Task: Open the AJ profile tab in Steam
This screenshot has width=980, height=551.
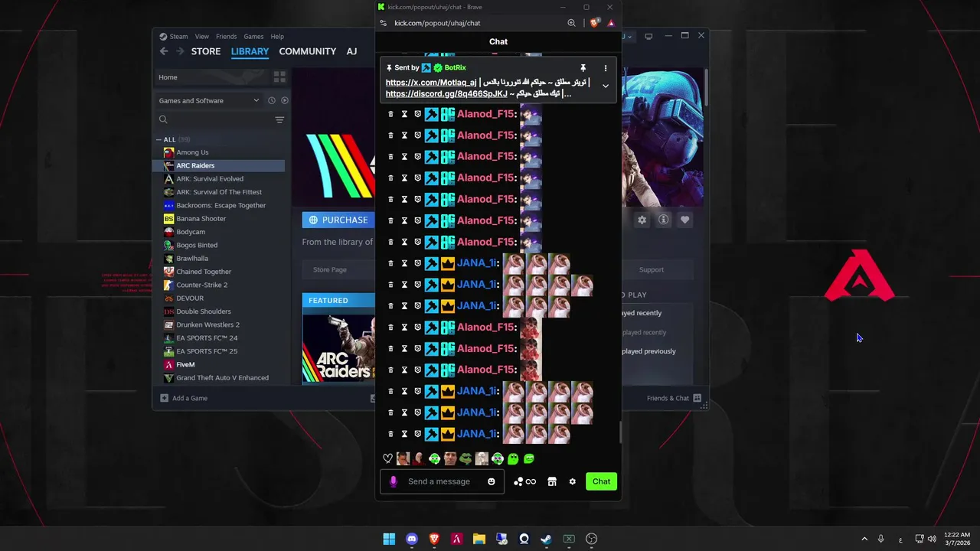Action: [351, 51]
